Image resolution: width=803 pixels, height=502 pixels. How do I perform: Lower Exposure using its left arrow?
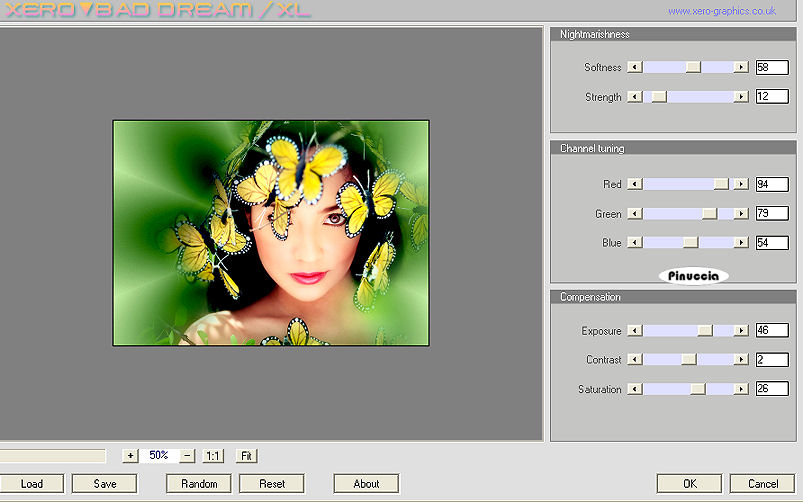635,330
